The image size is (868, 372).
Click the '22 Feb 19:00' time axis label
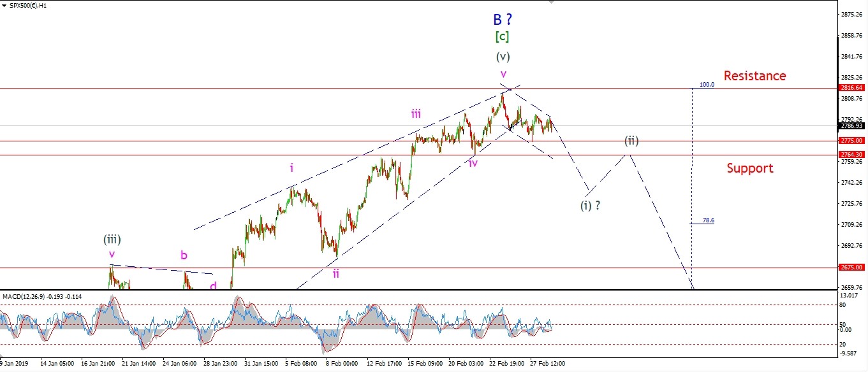507,363
